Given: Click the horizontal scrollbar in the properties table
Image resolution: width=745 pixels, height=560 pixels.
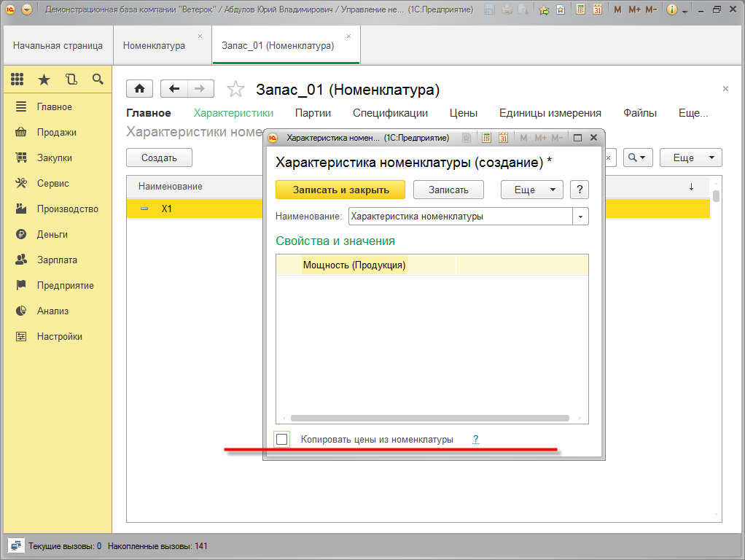Looking at the screenshot, I should [x=430, y=419].
